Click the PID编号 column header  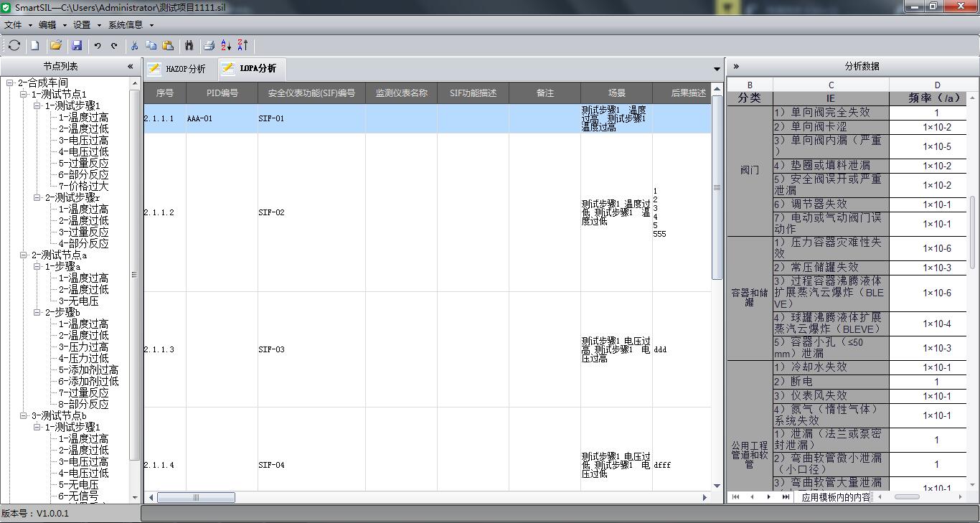(x=222, y=93)
